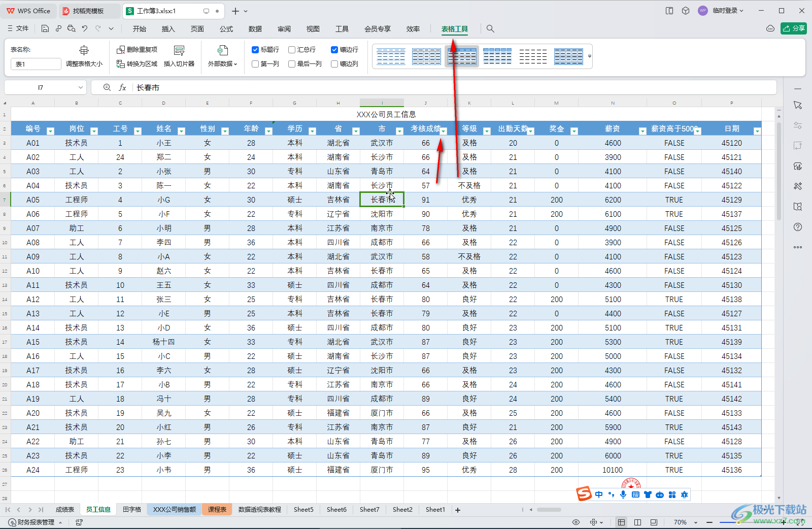Click the print preview icon
The image size is (812, 529).
tap(72, 29)
